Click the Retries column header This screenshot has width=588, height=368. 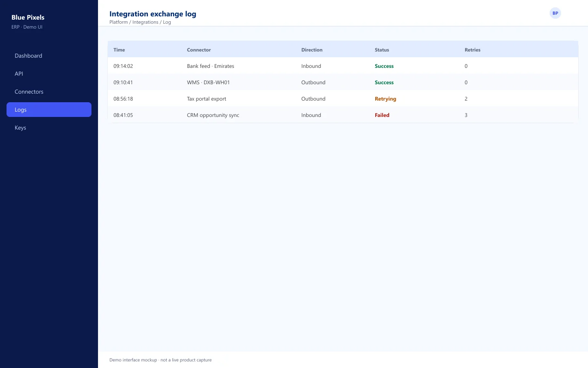point(472,50)
